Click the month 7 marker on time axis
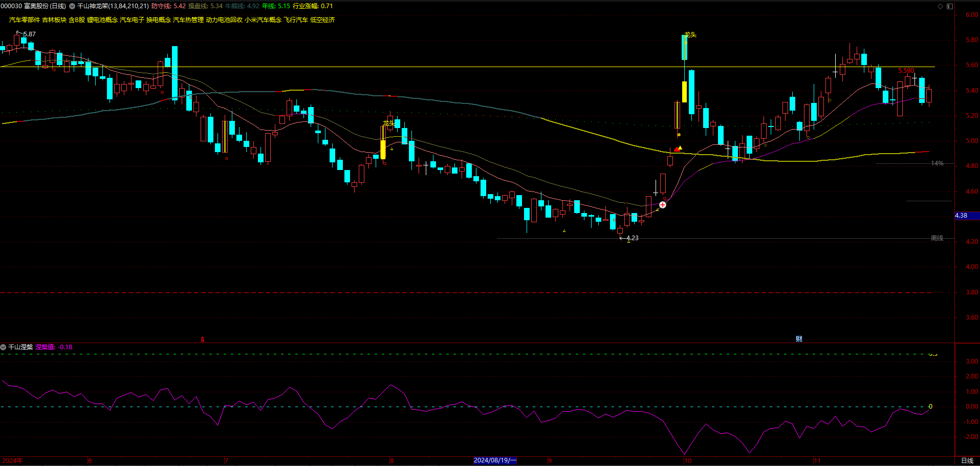This screenshot has height=466, width=980. click(x=227, y=461)
